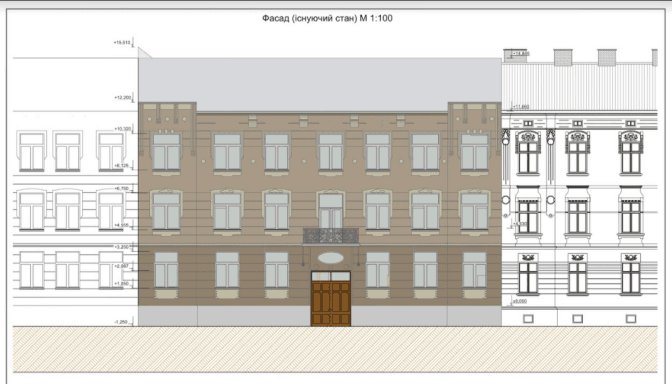
Task: Select the balcony door on the second floor
Action: point(331,211)
